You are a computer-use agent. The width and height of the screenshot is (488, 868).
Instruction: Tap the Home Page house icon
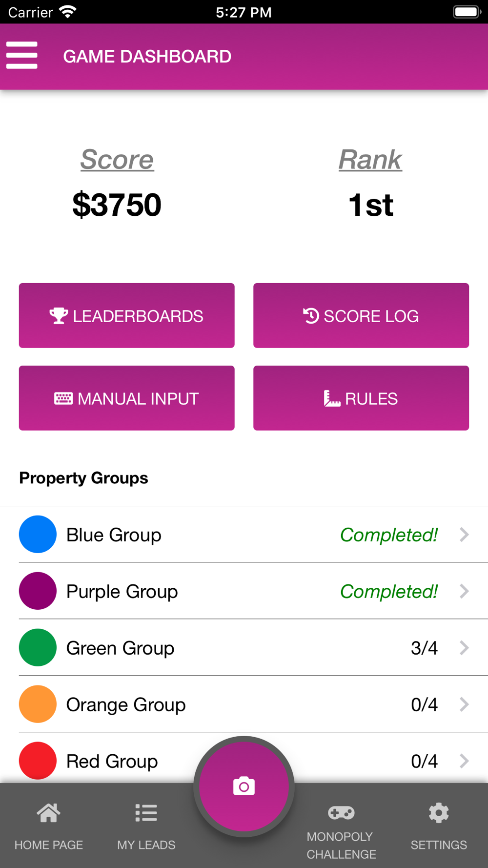(x=48, y=813)
